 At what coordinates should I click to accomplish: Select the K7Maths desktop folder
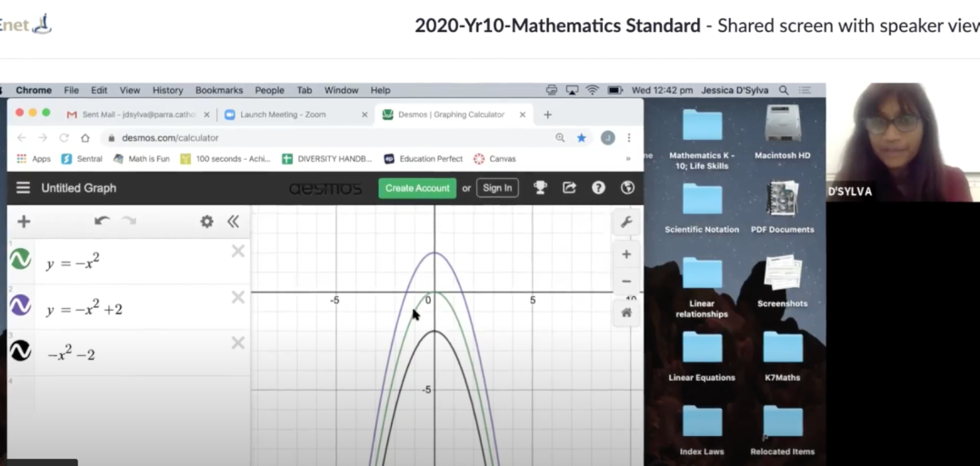pyautogui.click(x=783, y=355)
